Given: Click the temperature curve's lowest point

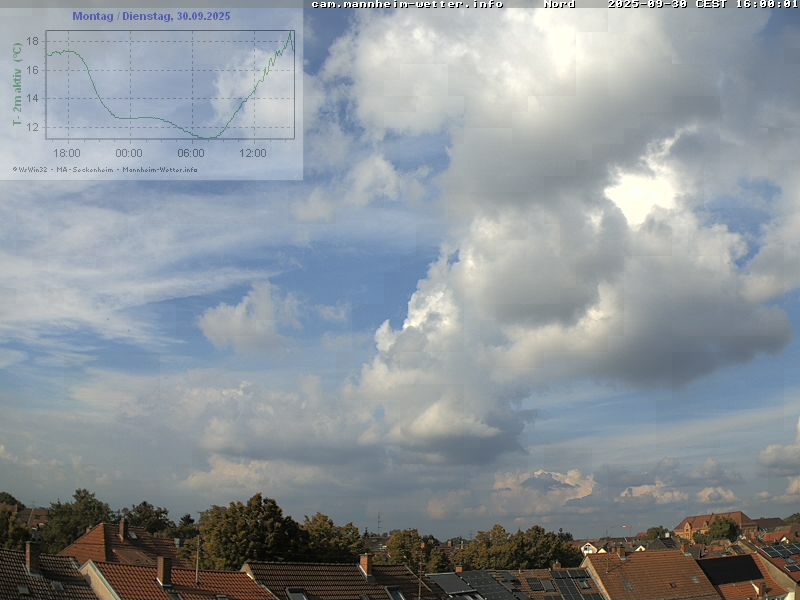Looking at the screenshot, I should 205,137.
